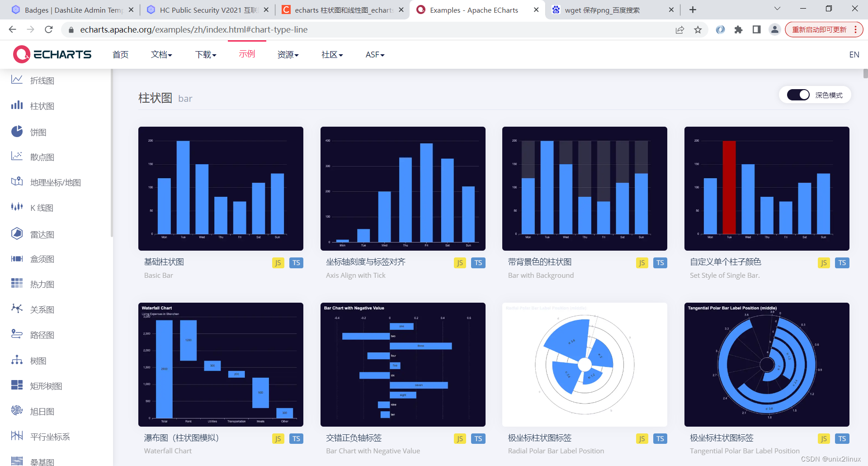Screen dimensions: 868x466
Task: Select the pie chart icon
Action: (x=17, y=131)
